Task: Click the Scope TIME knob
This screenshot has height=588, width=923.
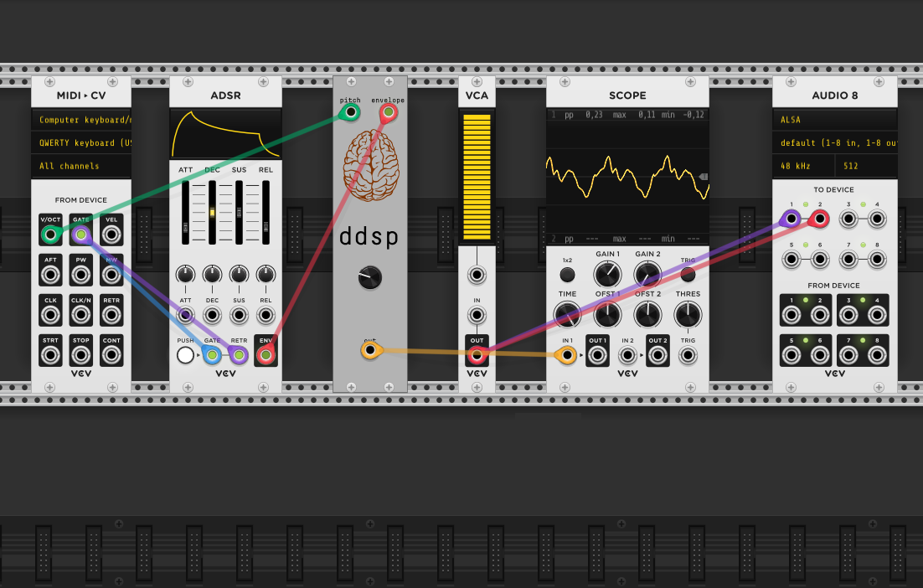Action: pyautogui.click(x=567, y=315)
